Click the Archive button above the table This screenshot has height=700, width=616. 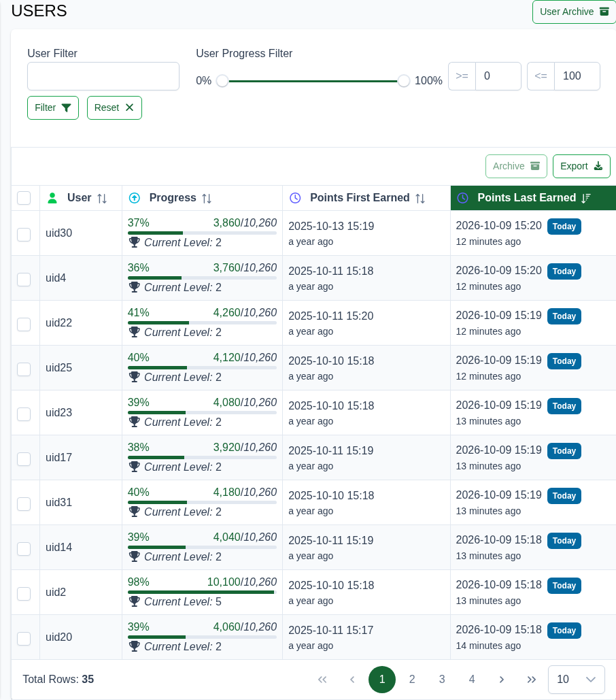516,166
